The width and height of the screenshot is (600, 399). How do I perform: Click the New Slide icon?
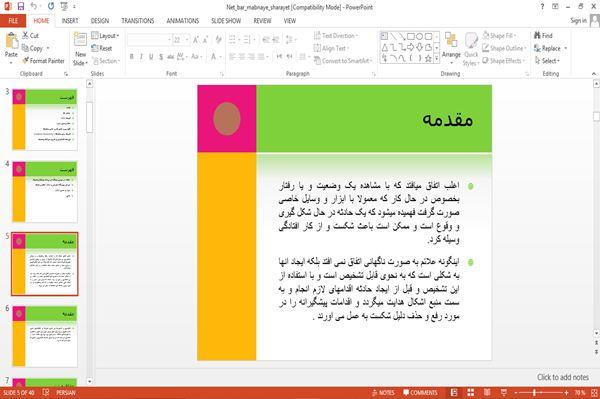[x=80, y=40]
